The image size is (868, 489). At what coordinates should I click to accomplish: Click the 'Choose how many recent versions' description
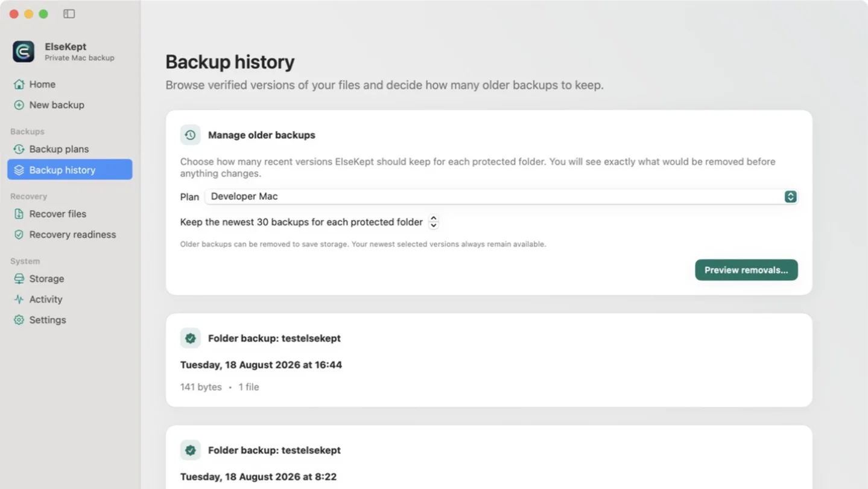pyautogui.click(x=478, y=168)
